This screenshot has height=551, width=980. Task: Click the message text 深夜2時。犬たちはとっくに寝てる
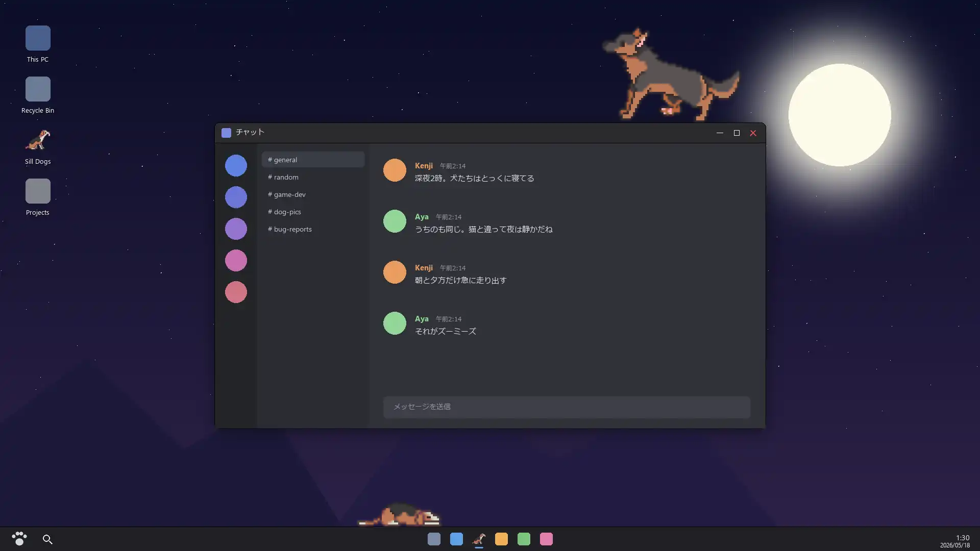coord(475,179)
